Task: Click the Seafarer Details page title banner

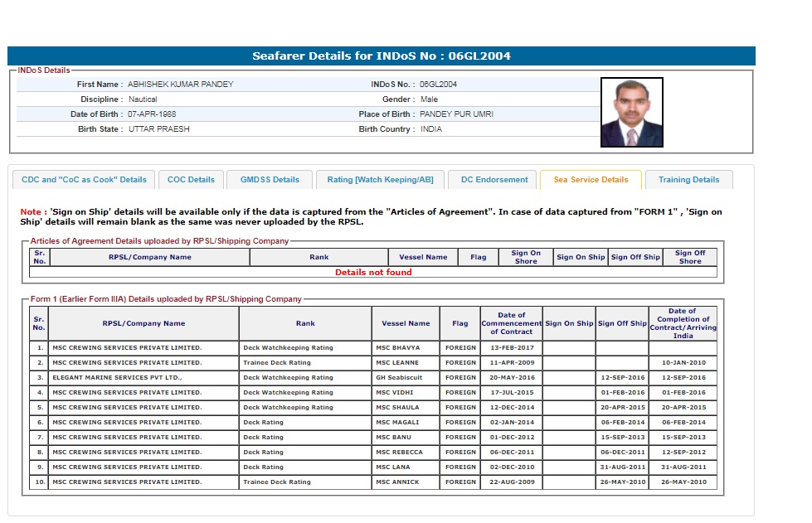Action: click(x=382, y=56)
